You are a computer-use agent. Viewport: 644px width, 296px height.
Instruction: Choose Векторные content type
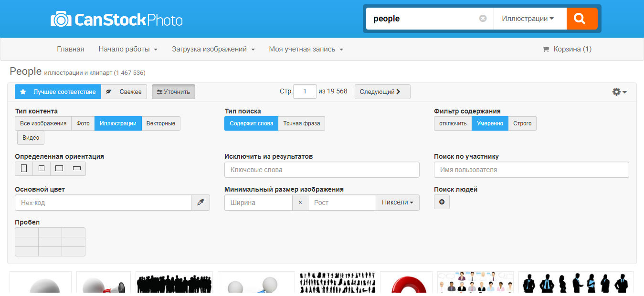coord(161,123)
